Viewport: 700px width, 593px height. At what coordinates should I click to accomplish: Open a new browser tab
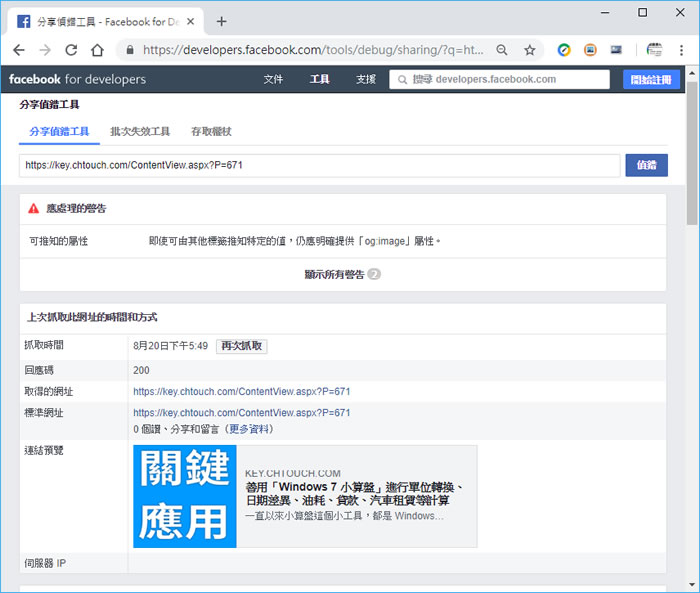[x=221, y=21]
